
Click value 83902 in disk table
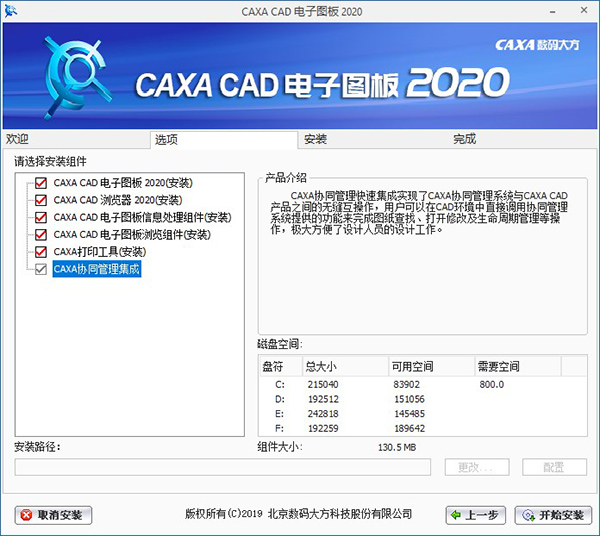(x=407, y=384)
